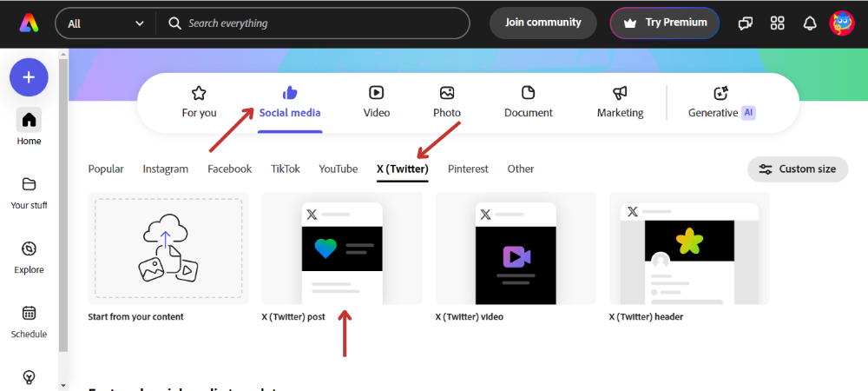Open the user profile avatar

(x=841, y=23)
